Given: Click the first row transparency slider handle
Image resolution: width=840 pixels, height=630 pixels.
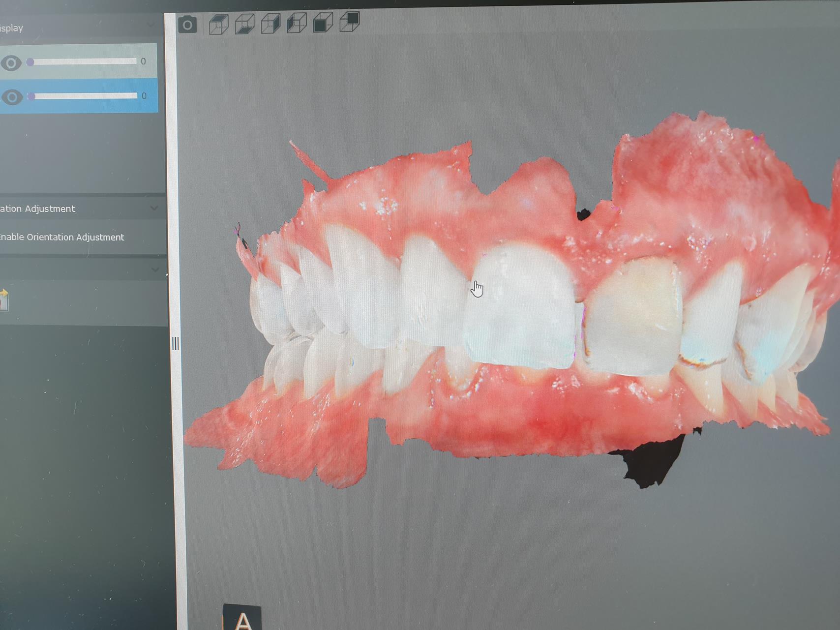Looking at the screenshot, I should [x=30, y=62].
